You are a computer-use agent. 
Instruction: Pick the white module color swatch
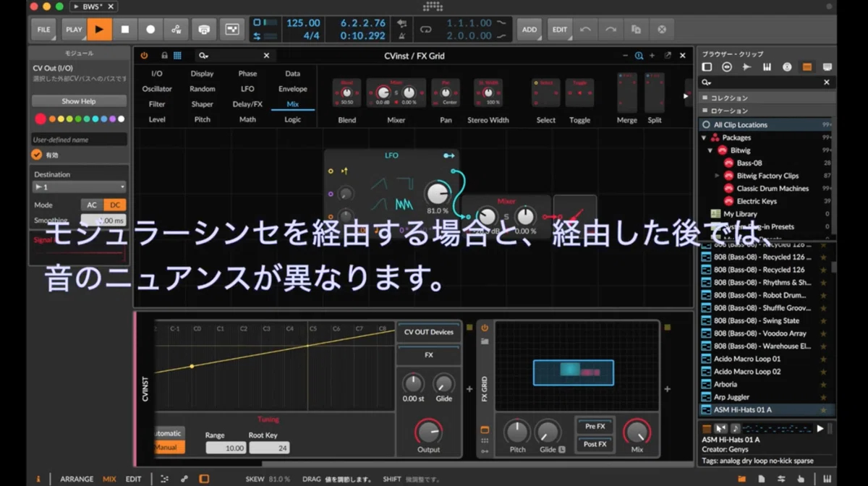(x=121, y=119)
